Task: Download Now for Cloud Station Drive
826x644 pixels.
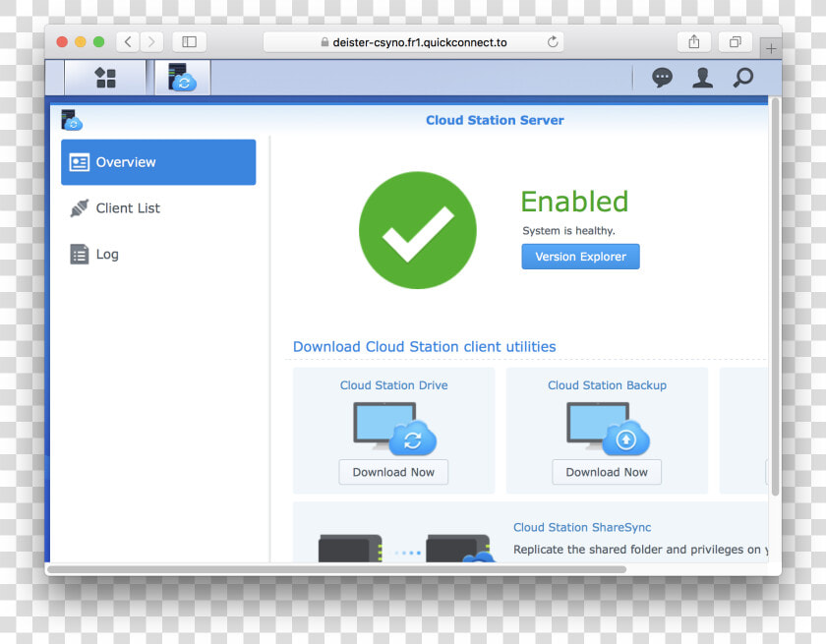Action: (393, 472)
